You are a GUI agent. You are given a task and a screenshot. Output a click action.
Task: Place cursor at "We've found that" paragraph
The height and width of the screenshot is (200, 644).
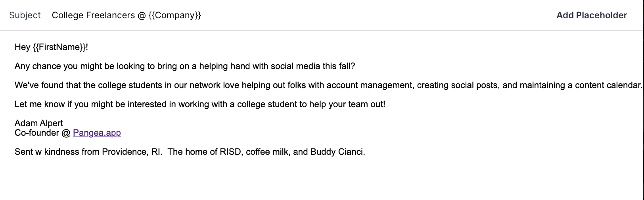[48, 85]
